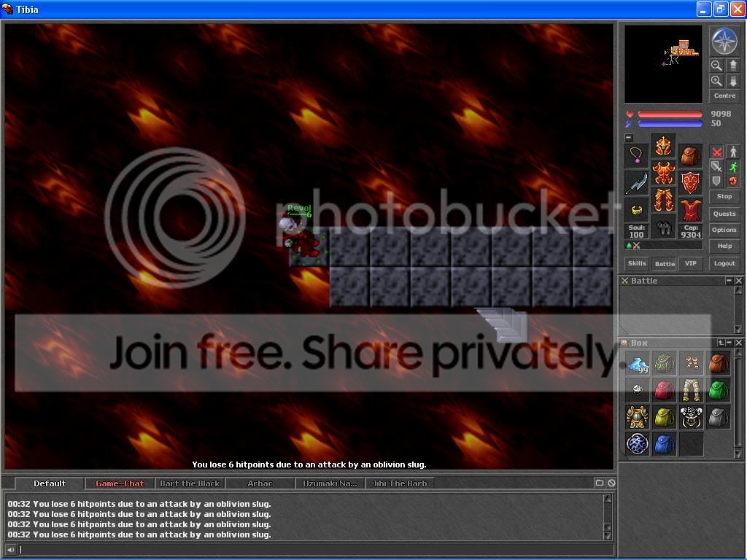Zoom out the minimap
Screen dimensions: 747x560
(716, 65)
